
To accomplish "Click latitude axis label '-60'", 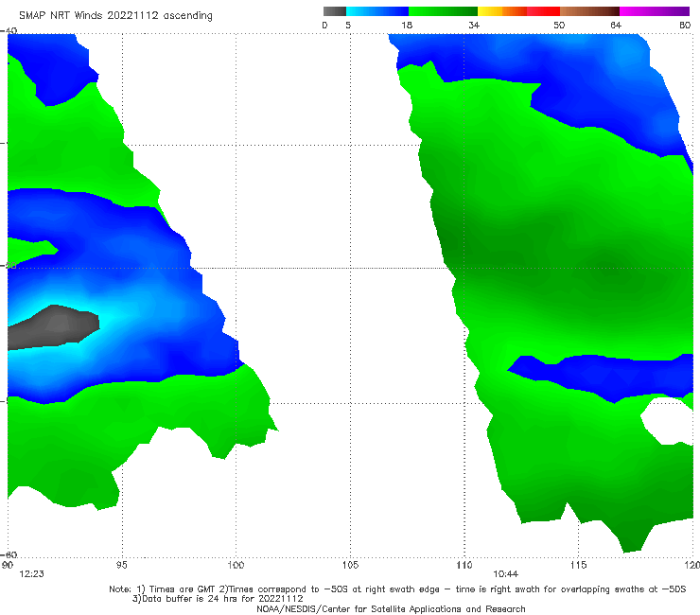I will (x=9, y=554).
